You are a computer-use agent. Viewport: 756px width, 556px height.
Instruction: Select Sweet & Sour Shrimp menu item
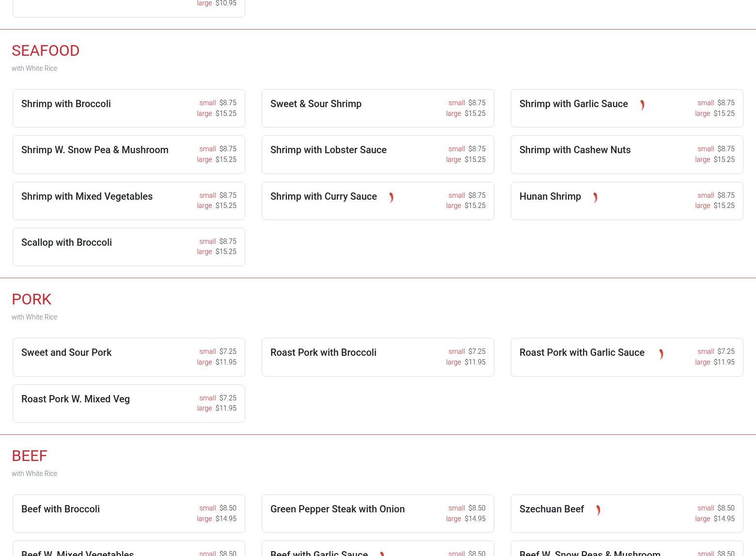(x=315, y=104)
